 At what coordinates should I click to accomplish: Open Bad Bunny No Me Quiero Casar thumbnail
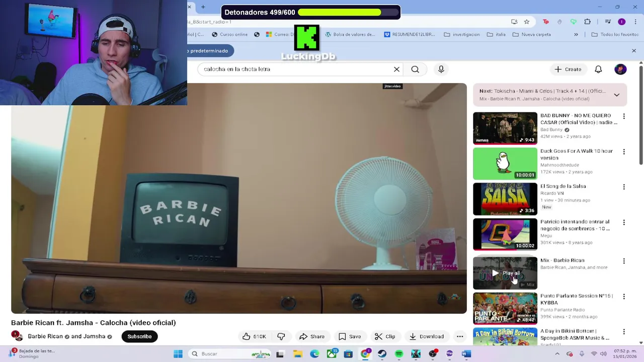505,128
